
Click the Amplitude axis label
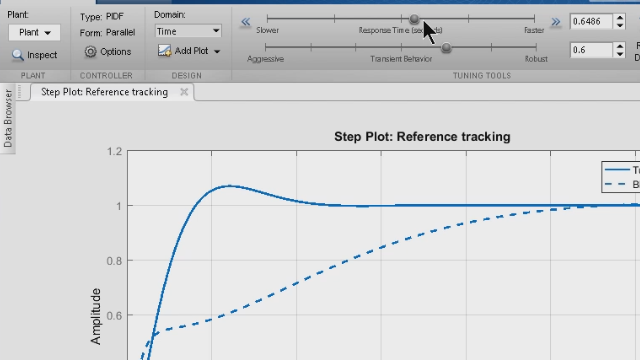(x=96, y=316)
